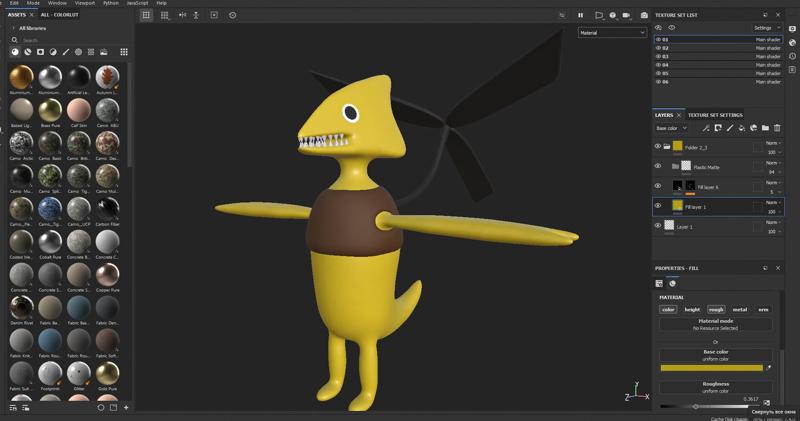Click the camera screenshot icon in toolbar

point(644,15)
